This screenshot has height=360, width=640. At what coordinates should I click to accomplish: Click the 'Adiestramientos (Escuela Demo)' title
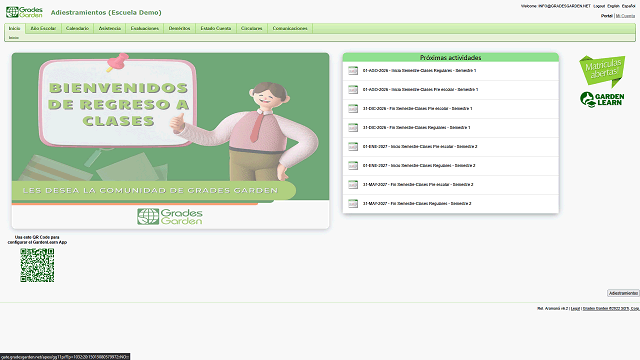[x=106, y=13]
